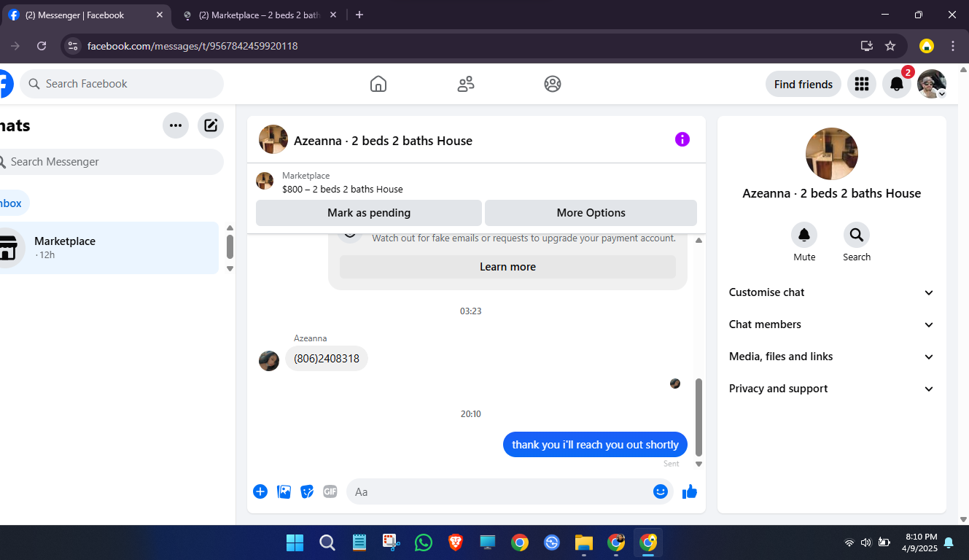This screenshot has width=969, height=560.
Task: Expand Chat members section
Action: click(x=831, y=324)
